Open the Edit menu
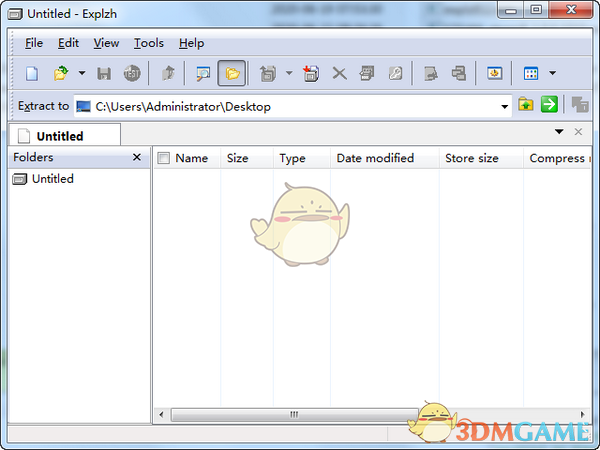600x450 pixels. pyautogui.click(x=68, y=43)
